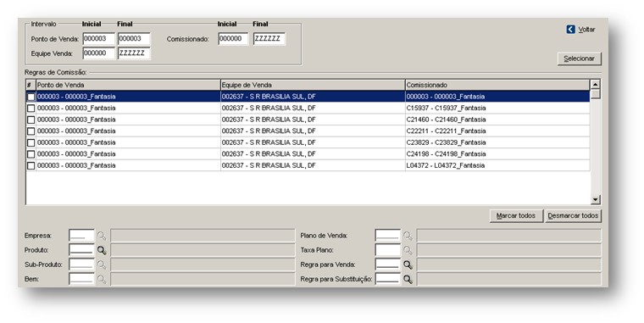Select the cell C21460 - C21460_Fantasia

[497, 120]
